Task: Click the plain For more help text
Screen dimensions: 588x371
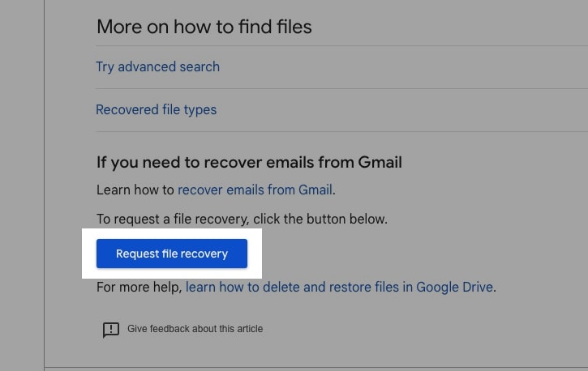Action: (x=139, y=287)
